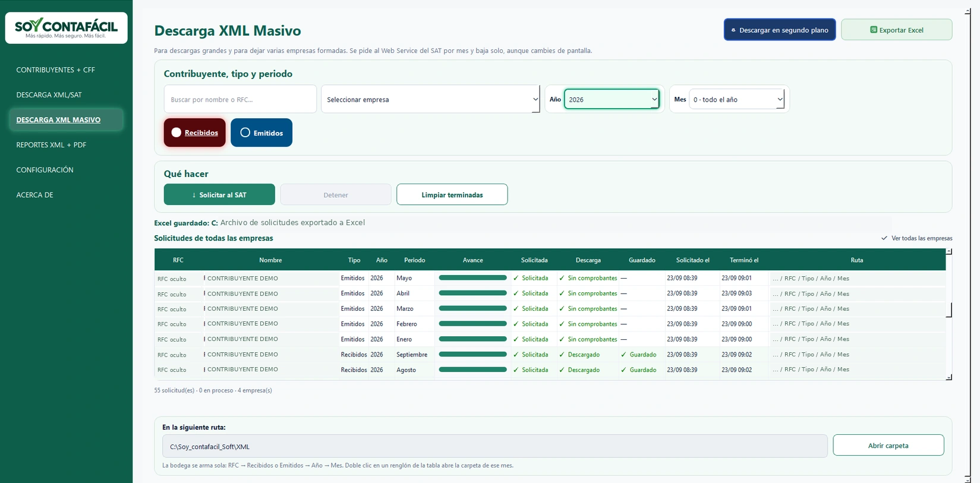Viewport: 980px width, 483px height.
Task: Open the Seleccionar empresa dropdown
Action: [430, 99]
